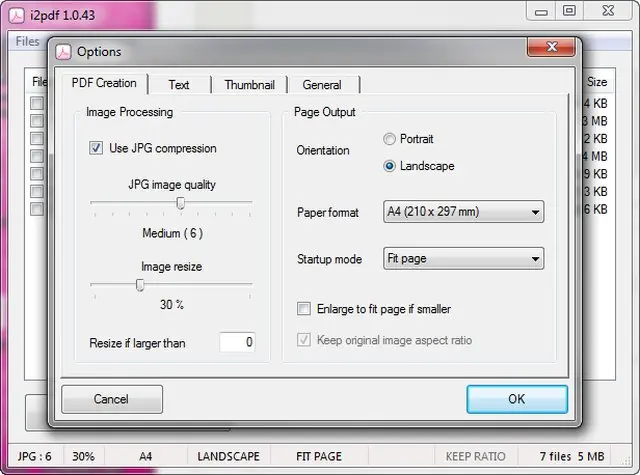Image resolution: width=640 pixels, height=475 pixels.
Task: Toggle Use JPG compression checkbox
Action: tap(96, 148)
